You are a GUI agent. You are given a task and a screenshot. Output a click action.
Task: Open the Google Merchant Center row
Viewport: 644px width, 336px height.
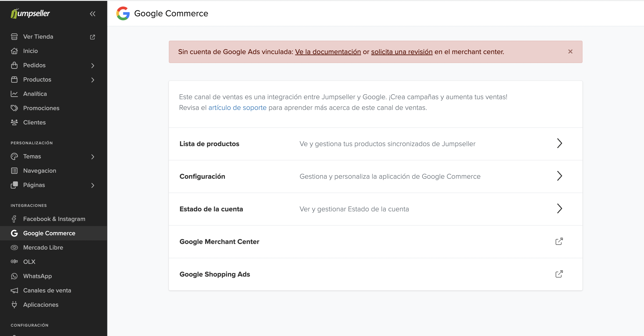coord(375,241)
